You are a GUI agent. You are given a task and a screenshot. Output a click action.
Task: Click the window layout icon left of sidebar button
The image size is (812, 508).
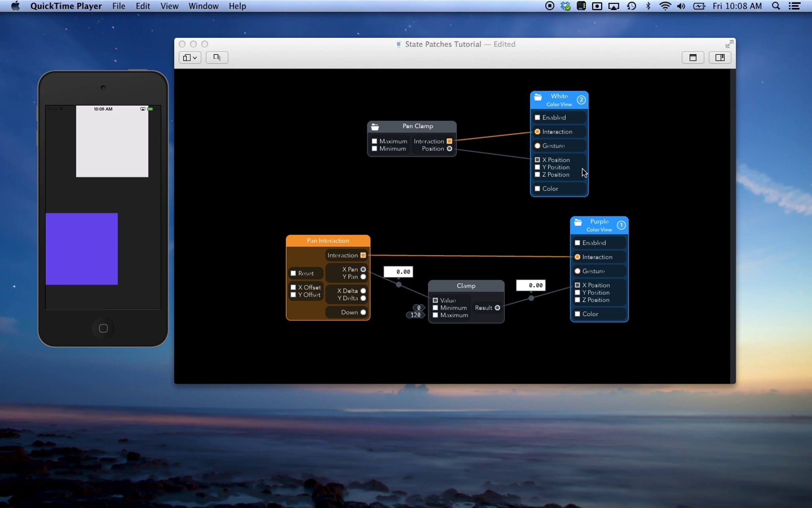pos(693,58)
